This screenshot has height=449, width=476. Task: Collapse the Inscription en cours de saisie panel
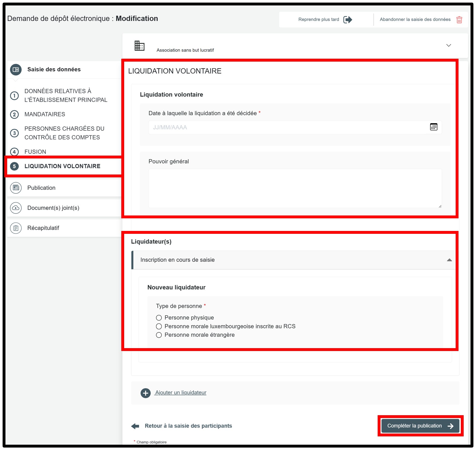point(449,260)
